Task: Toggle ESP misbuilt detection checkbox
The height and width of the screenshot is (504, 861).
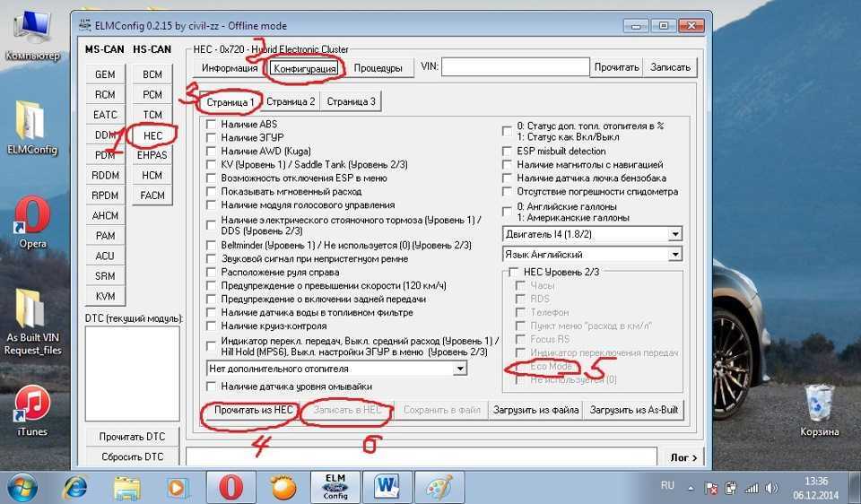Action: pos(507,151)
